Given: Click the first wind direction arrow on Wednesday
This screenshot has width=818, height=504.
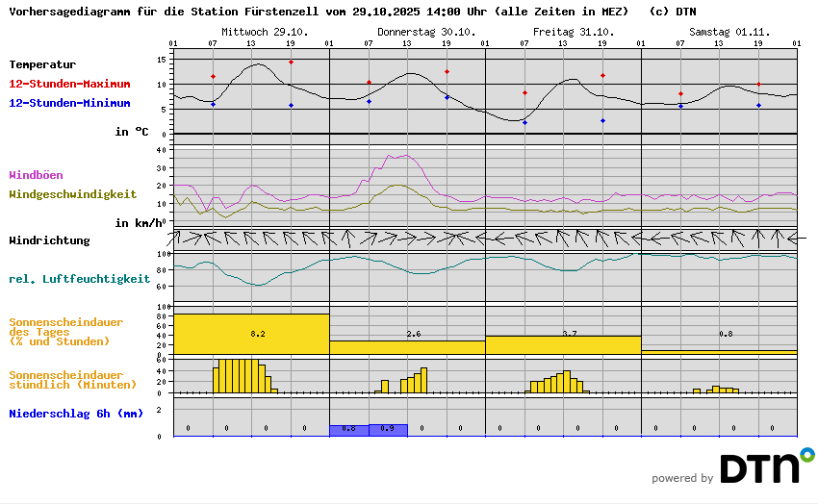Looking at the screenshot, I should click(x=183, y=237).
